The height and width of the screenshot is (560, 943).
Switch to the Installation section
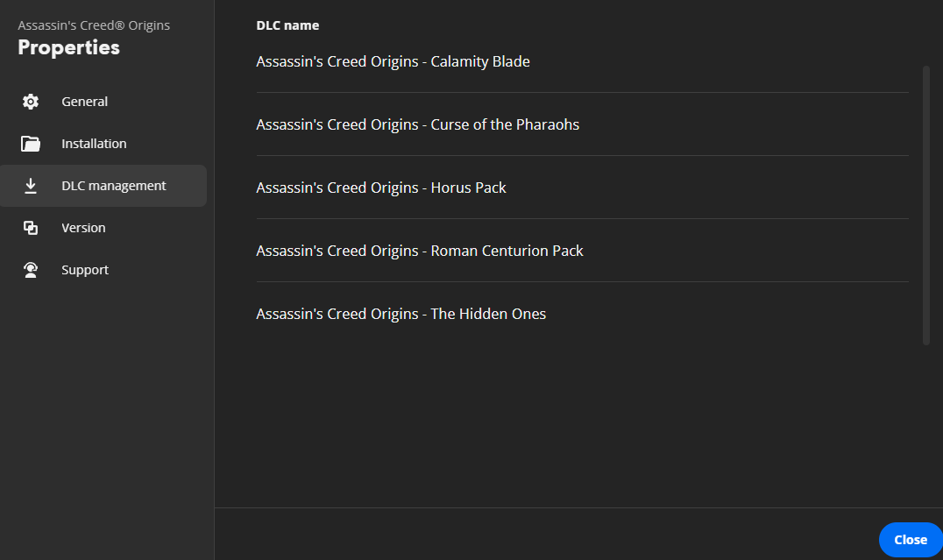tap(94, 144)
